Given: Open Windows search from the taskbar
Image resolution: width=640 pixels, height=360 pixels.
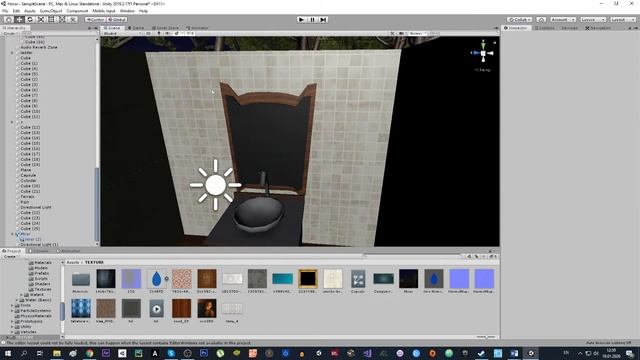Looking at the screenshot, I should [x=24, y=353].
